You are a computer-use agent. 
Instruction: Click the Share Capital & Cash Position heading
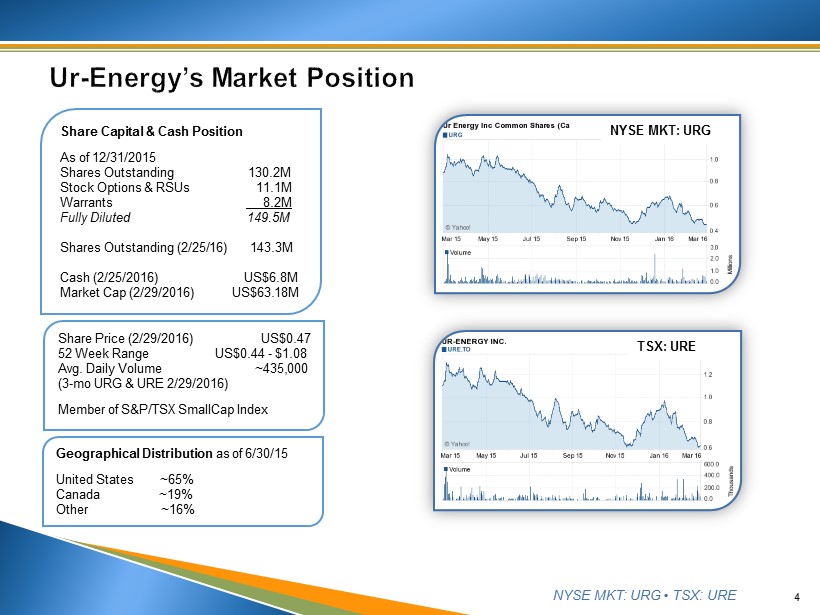click(x=151, y=131)
